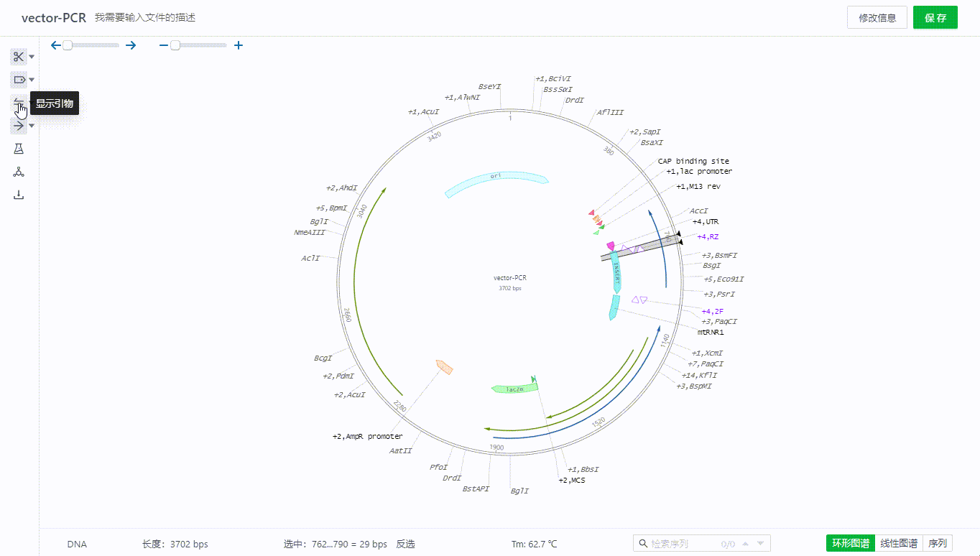Click the scissors enzyme tool icon
The image size is (980, 556).
[x=19, y=57]
